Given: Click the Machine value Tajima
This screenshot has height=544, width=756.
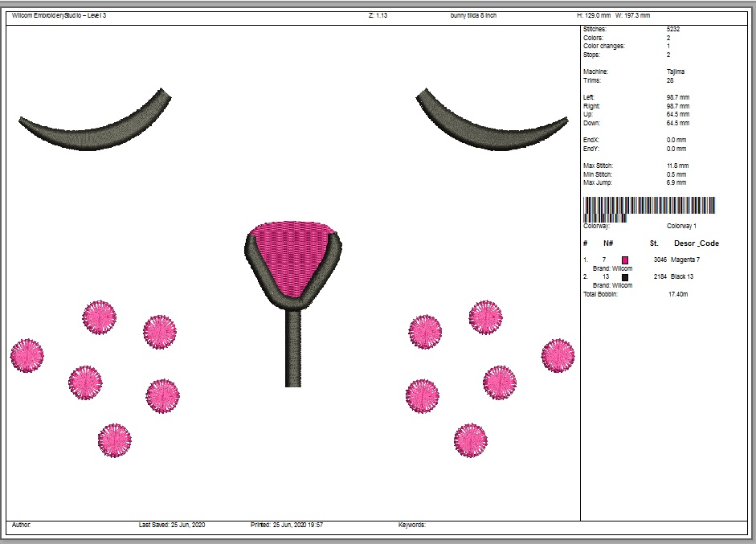Looking at the screenshot, I should (676, 72).
